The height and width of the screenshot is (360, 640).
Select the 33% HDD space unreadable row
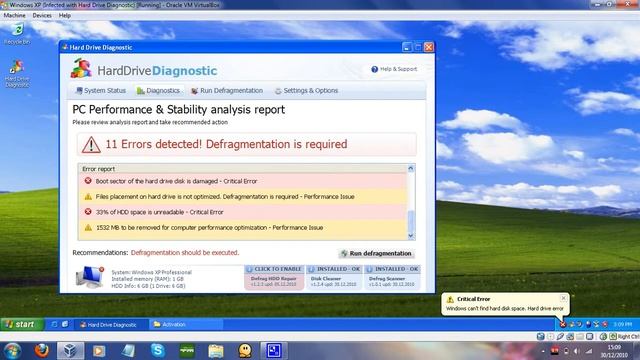pos(243,212)
